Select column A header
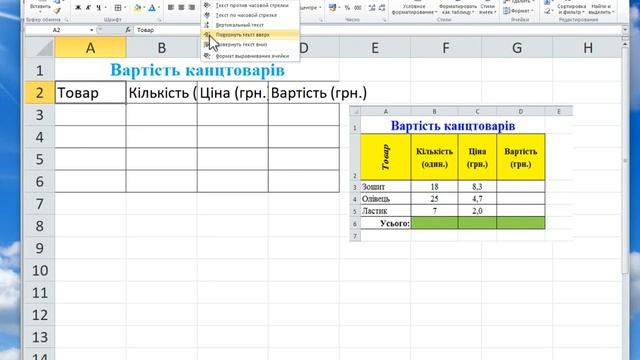The image size is (640, 360). pyautogui.click(x=90, y=48)
